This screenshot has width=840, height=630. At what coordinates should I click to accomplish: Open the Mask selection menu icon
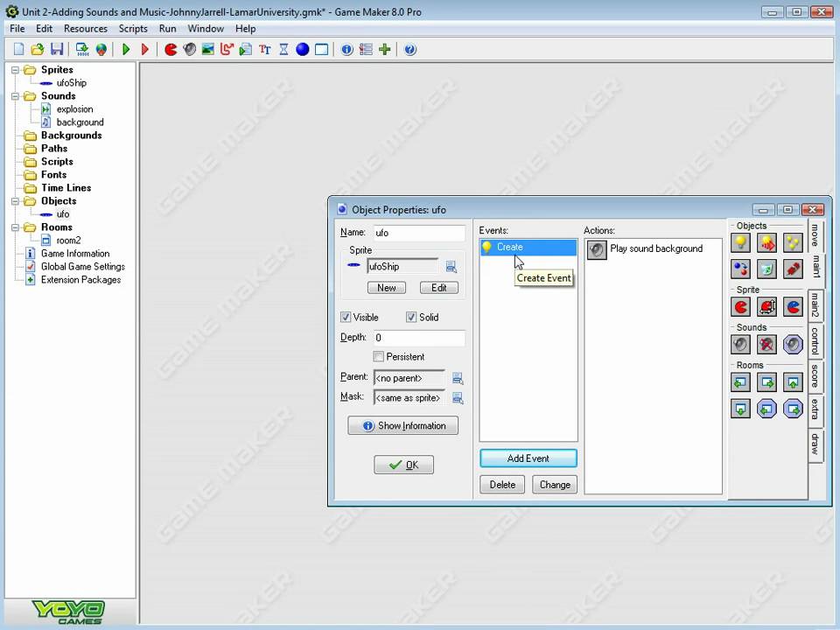point(458,398)
